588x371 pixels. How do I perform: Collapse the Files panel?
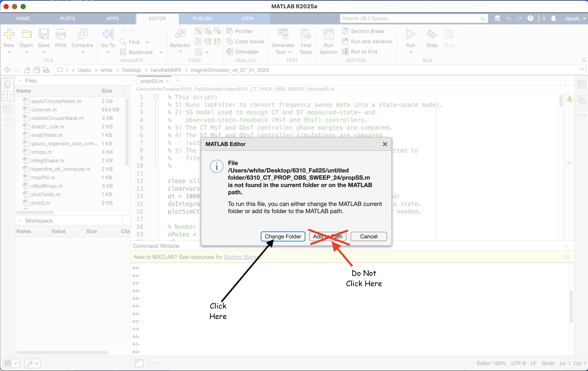pyautogui.click(x=20, y=81)
